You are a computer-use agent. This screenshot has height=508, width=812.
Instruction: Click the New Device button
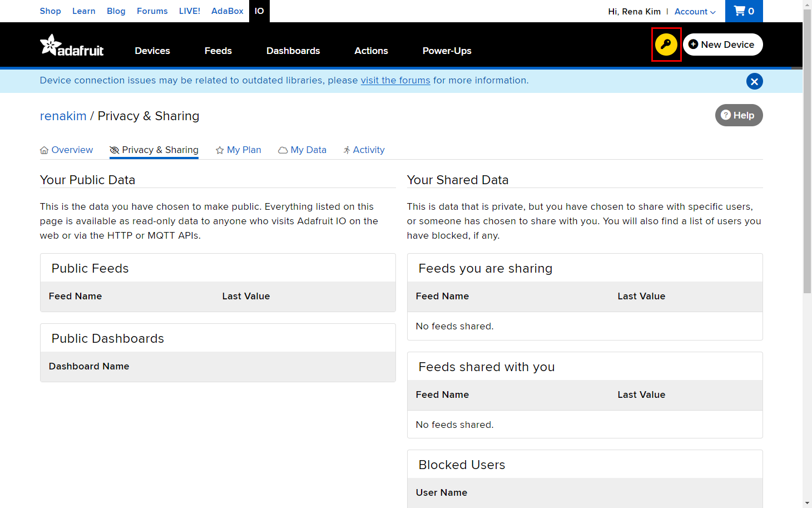[x=723, y=45]
